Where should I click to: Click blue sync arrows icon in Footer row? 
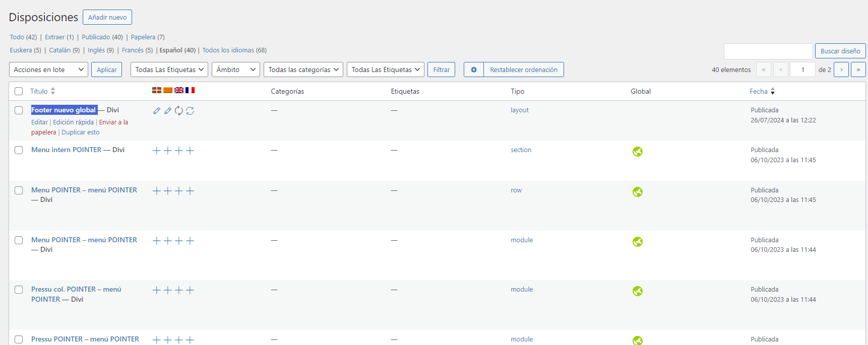click(x=190, y=110)
